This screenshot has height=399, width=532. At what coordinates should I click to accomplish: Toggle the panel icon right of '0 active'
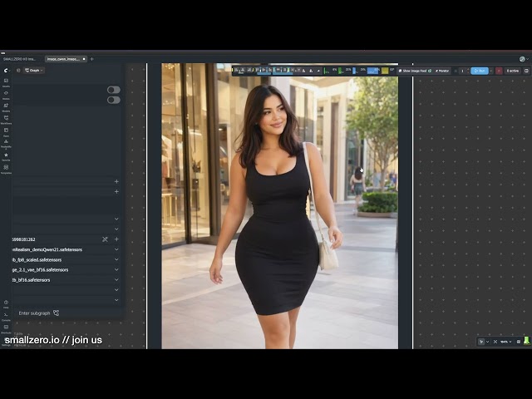point(526,71)
